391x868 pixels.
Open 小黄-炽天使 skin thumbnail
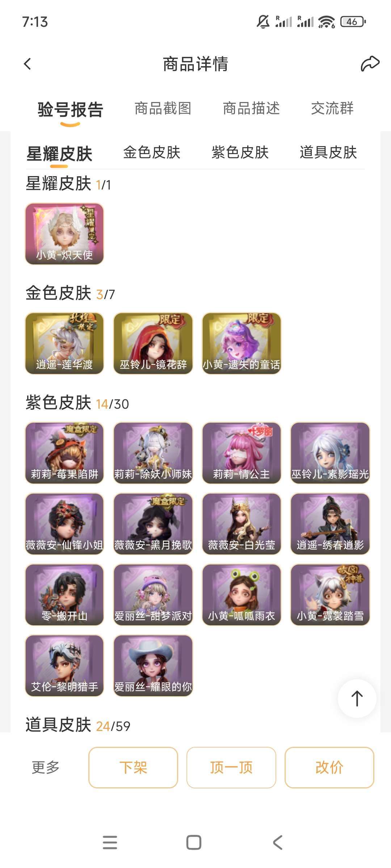[x=64, y=234]
